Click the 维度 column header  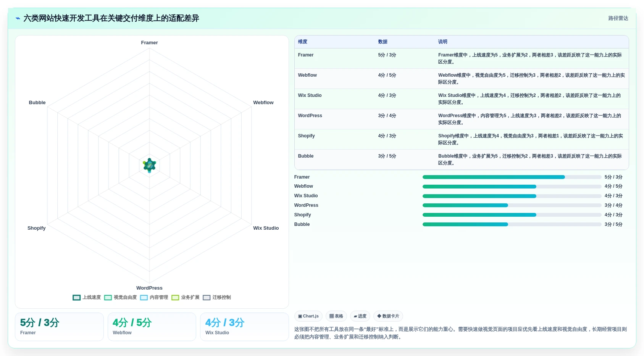[x=303, y=42]
